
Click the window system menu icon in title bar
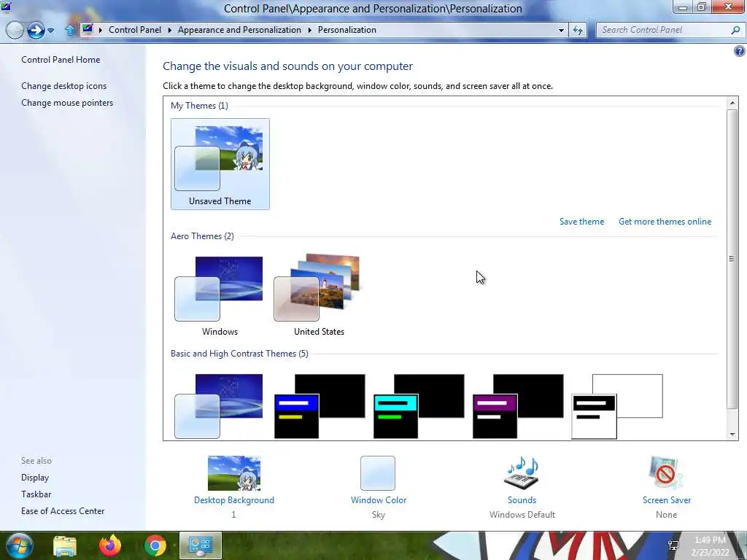[6, 7]
